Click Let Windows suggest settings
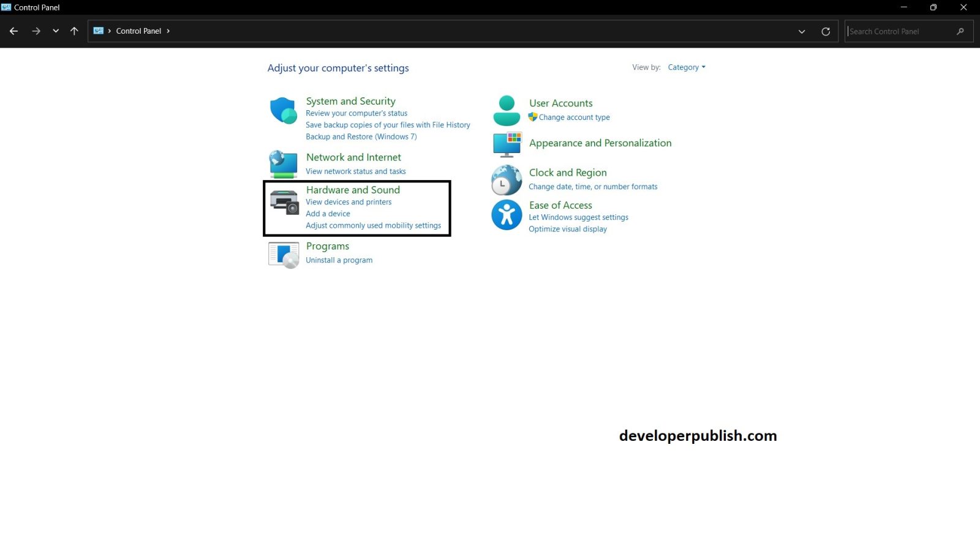 (578, 217)
